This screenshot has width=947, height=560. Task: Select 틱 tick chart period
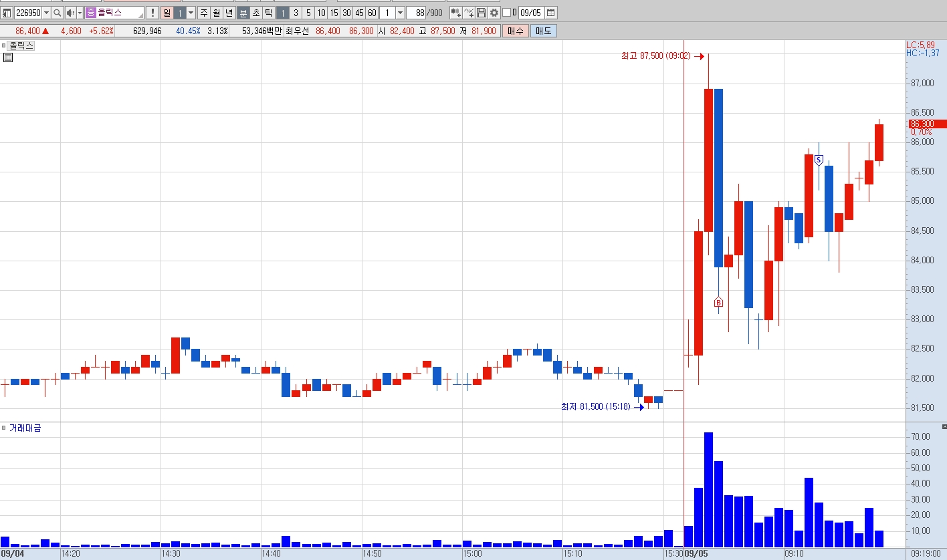coord(269,13)
